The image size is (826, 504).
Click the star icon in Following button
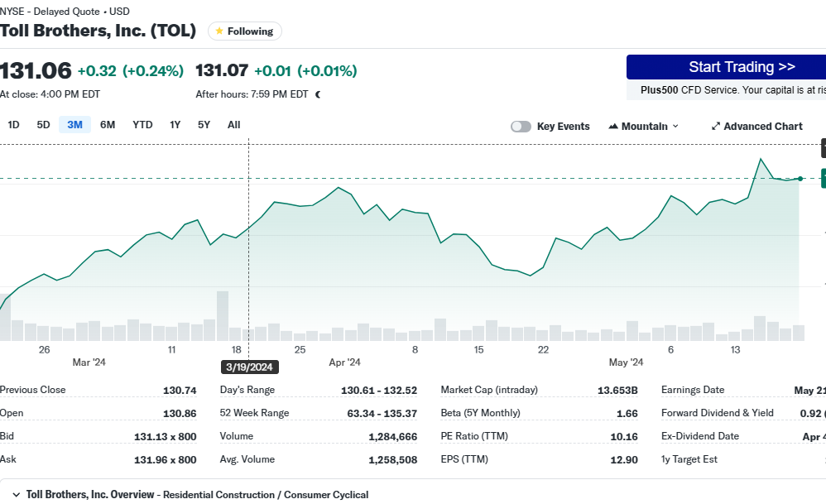[219, 31]
